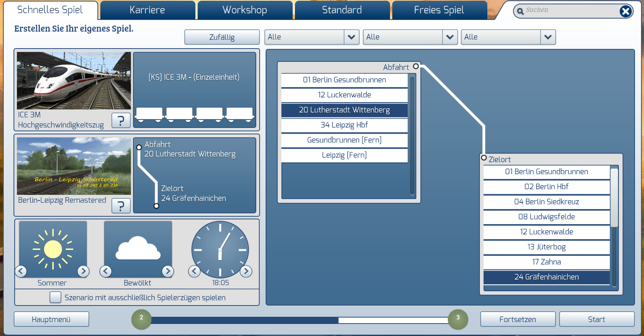Set a later time with the clock's right arrow
This screenshot has width=644, height=336.
click(x=246, y=271)
